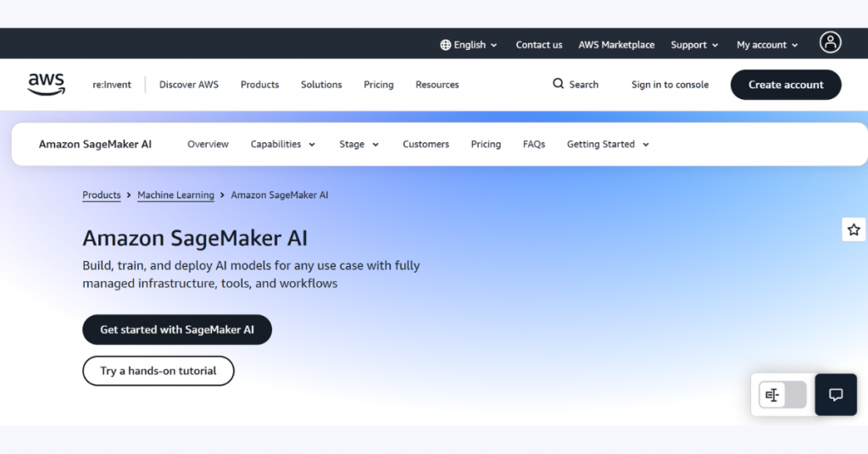
Task: Click the Amazon SageMaker AI subnav title
Action: coord(95,144)
